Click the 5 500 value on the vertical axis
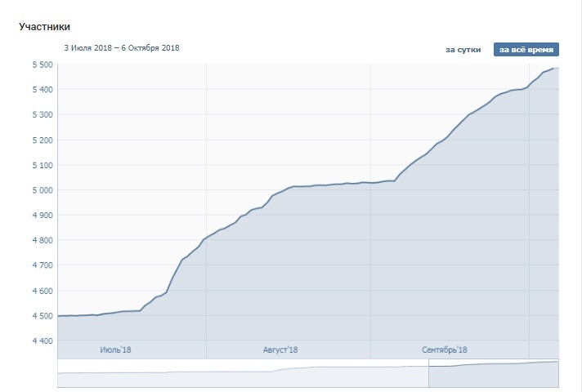Image resolution: width=582 pixels, height=392 pixels. coord(41,65)
